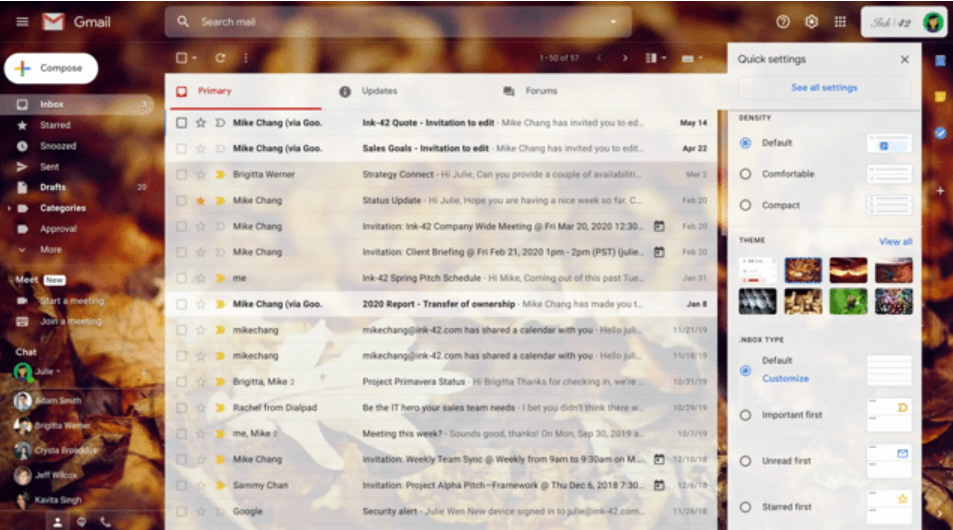Open hangouts conversations bubble icon

point(81,521)
